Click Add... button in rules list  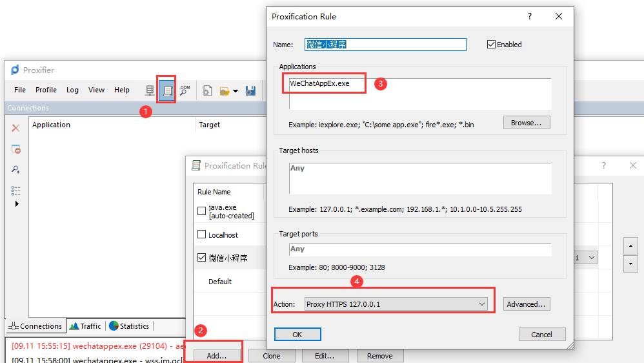coord(216,356)
